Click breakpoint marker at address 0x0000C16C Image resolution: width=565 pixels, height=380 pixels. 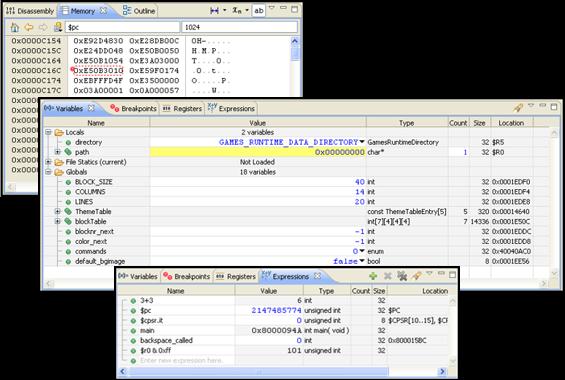tap(72, 69)
